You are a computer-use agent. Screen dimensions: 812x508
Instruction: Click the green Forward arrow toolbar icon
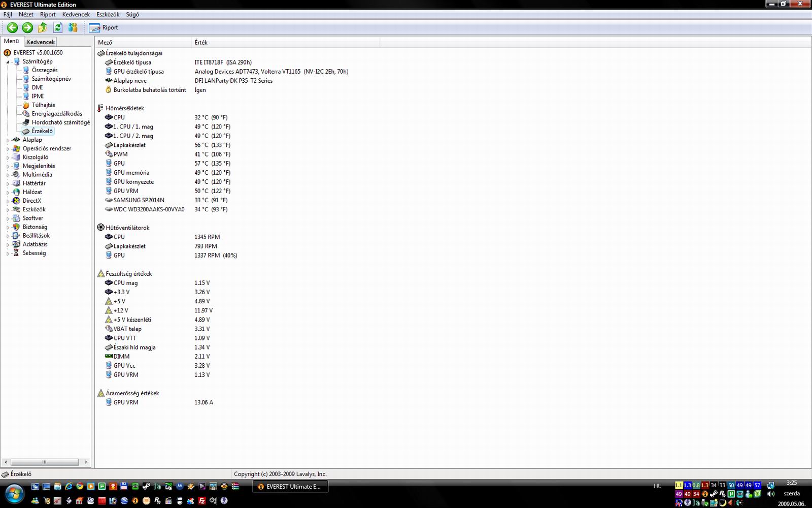pos(27,27)
